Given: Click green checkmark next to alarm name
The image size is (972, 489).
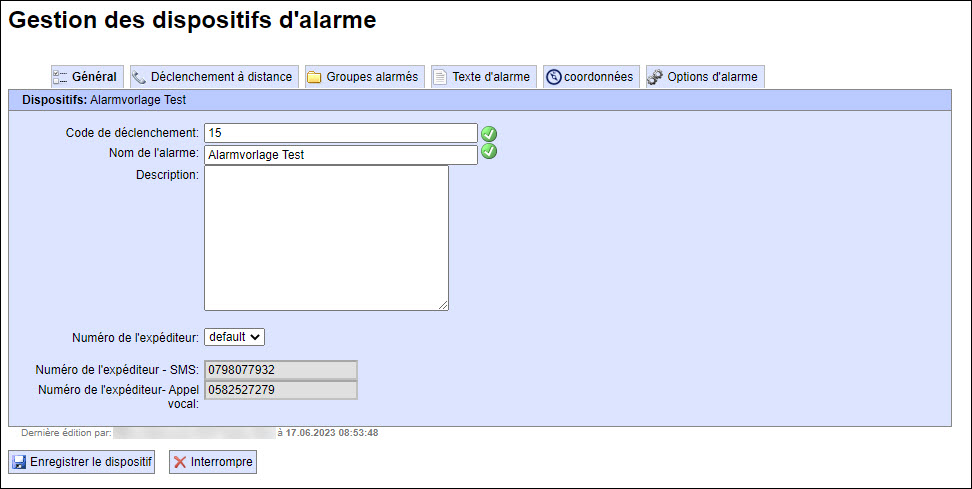Looking at the screenshot, I should coord(489,152).
